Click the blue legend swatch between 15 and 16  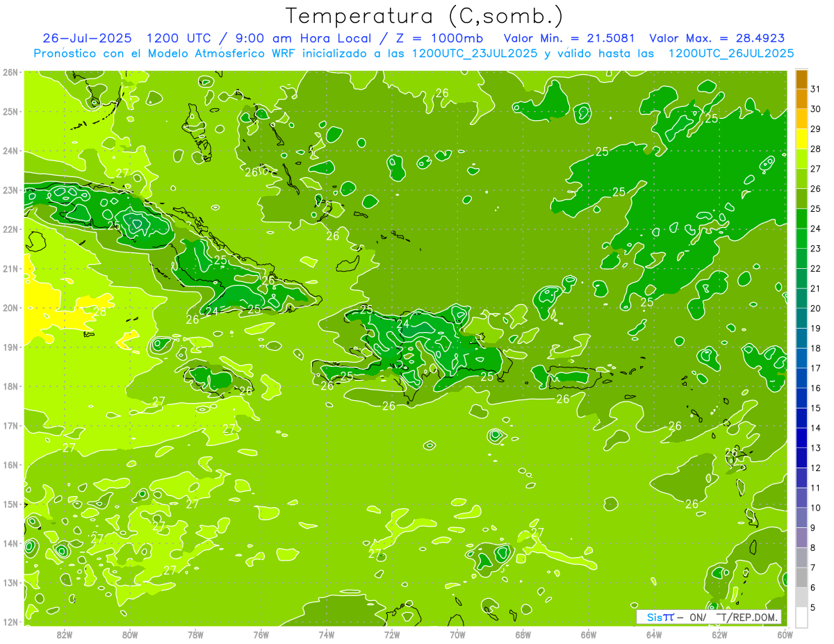tap(801, 398)
